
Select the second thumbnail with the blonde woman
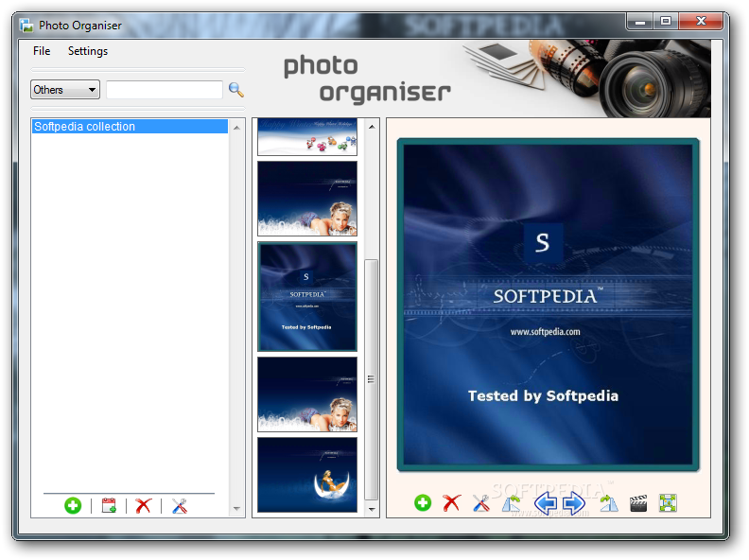307,199
